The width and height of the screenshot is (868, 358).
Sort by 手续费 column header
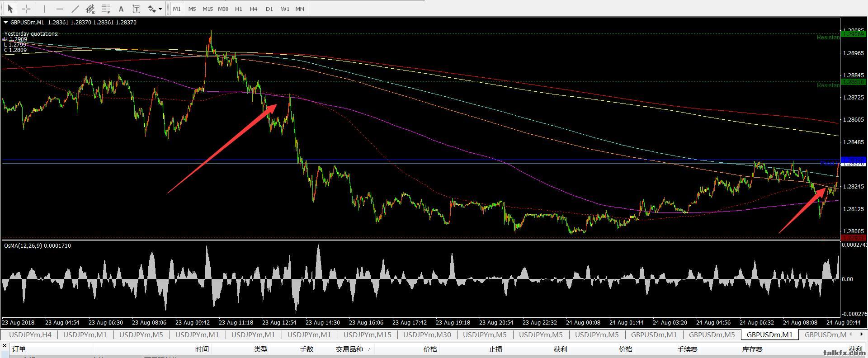pyautogui.click(x=687, y=349)
